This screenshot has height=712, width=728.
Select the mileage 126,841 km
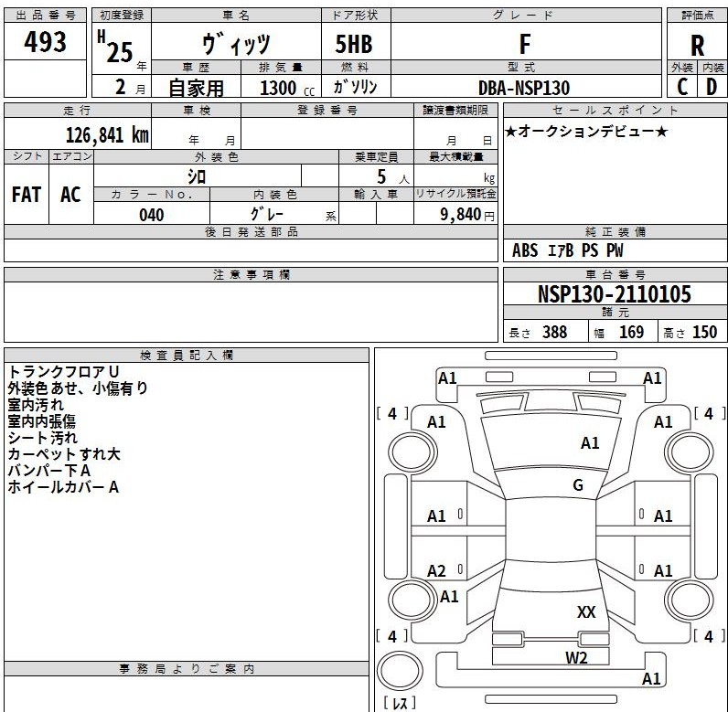pyautogui.click(x=107, y=135)
